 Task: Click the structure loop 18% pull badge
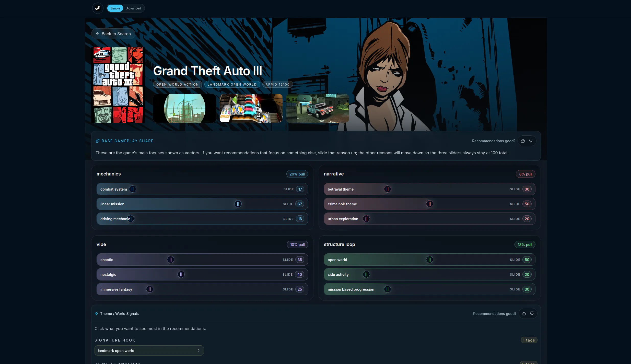click(525, 244)
